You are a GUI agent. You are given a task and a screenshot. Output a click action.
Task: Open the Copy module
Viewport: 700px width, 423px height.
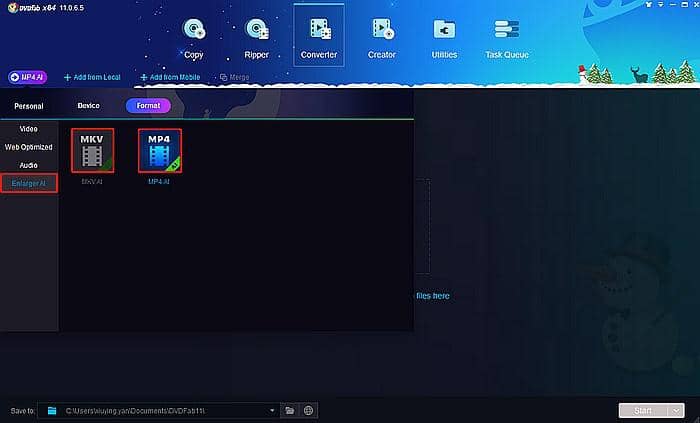[194, 38]
